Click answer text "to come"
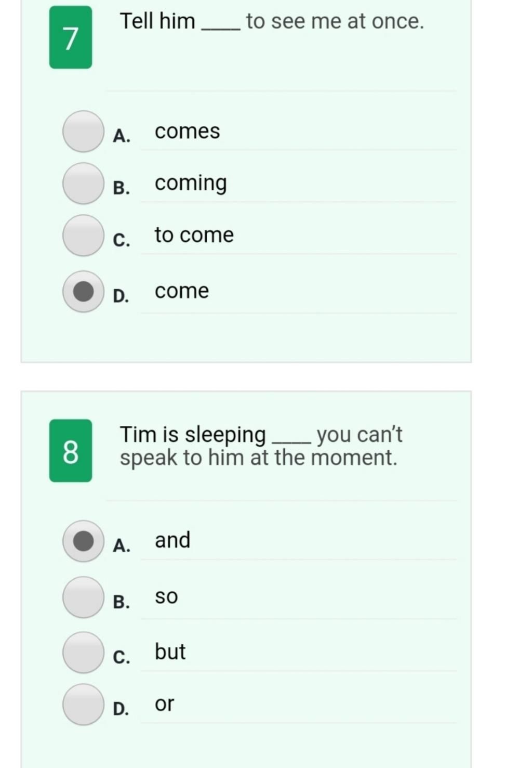Image resolution: width=532 pixels, height=768 pixels. point(194,235)
